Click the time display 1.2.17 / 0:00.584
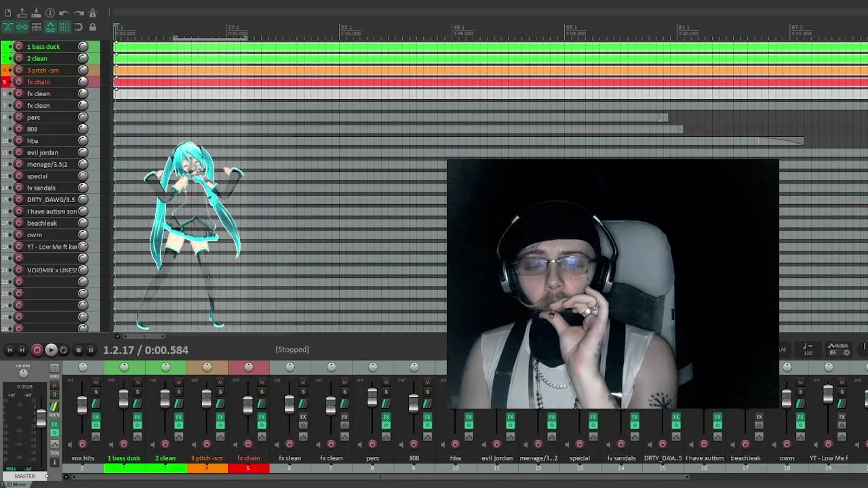Viewport: 868px width, 488px height. point(146,350)
